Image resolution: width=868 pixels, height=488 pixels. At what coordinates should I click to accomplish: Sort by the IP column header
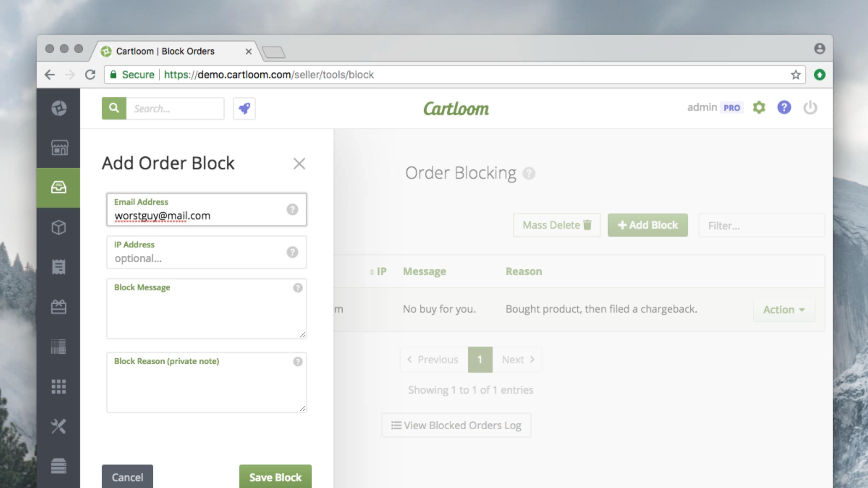click(x=378, y=272)
